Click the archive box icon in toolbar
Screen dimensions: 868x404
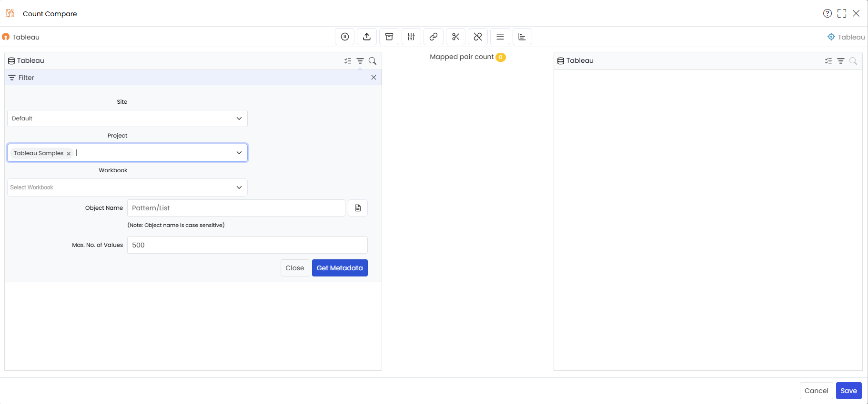pos(389,37)
